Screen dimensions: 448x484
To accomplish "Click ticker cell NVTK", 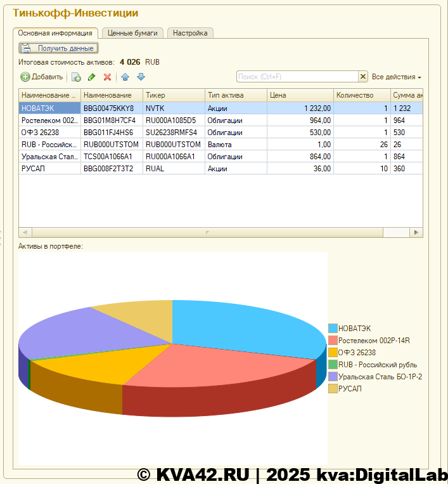I will pos(174,108).
